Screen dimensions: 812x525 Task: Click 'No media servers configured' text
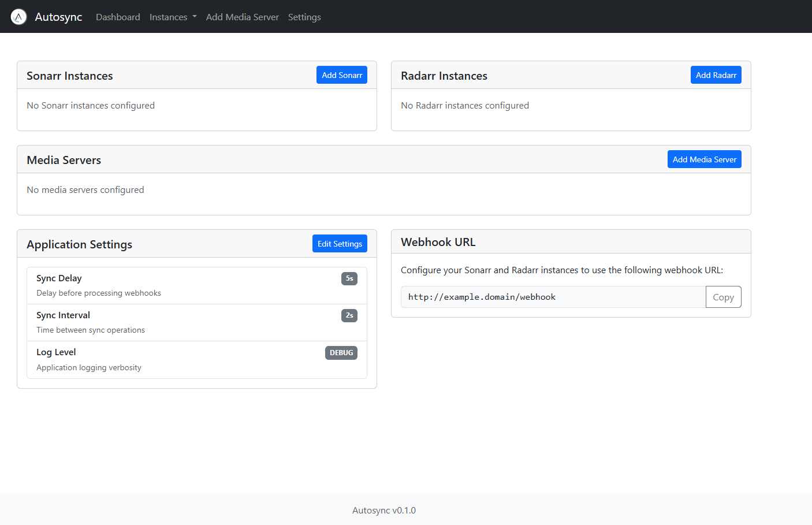tap(85, 190)
